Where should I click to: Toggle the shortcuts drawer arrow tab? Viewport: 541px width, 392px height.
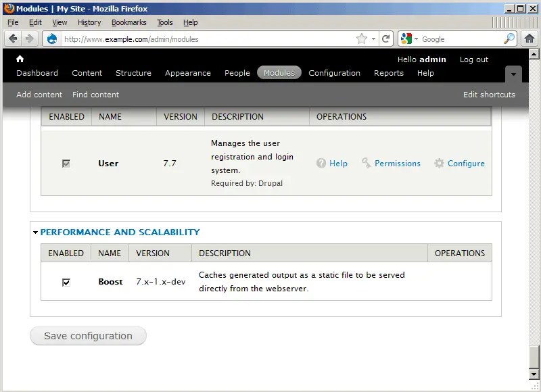pyautogui.click(x=513, y=74)
